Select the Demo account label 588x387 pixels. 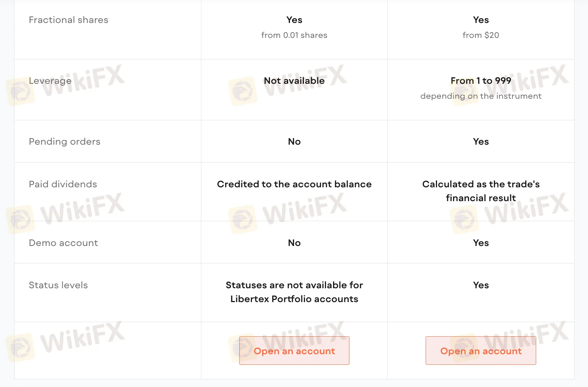[x=63, y=243]
